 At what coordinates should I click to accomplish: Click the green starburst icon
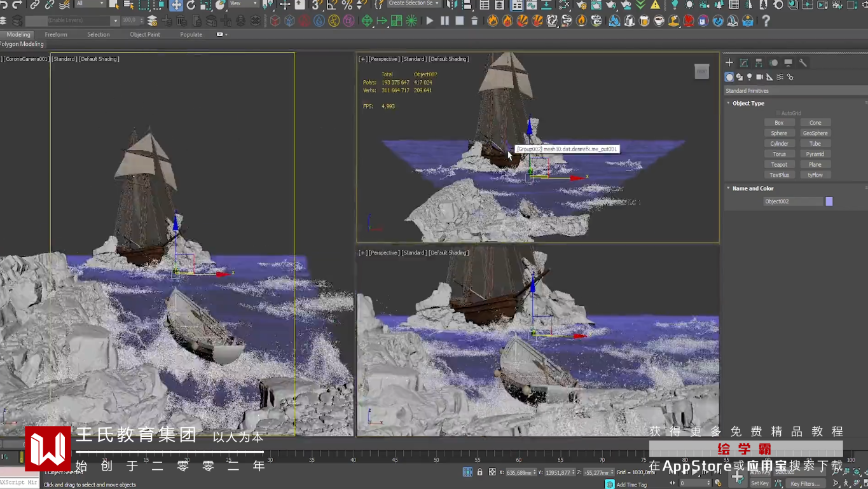(x=411, y=21)
